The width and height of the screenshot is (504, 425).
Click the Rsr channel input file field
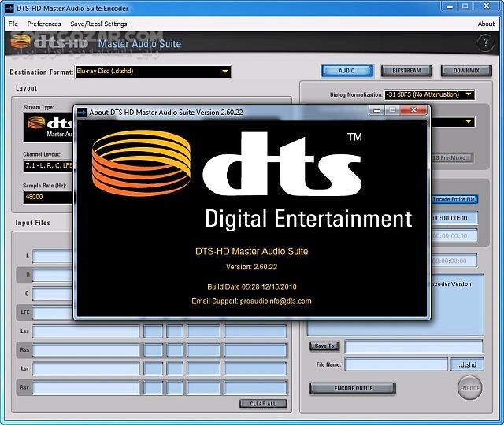pyautogui.click(x=86, y=387)
